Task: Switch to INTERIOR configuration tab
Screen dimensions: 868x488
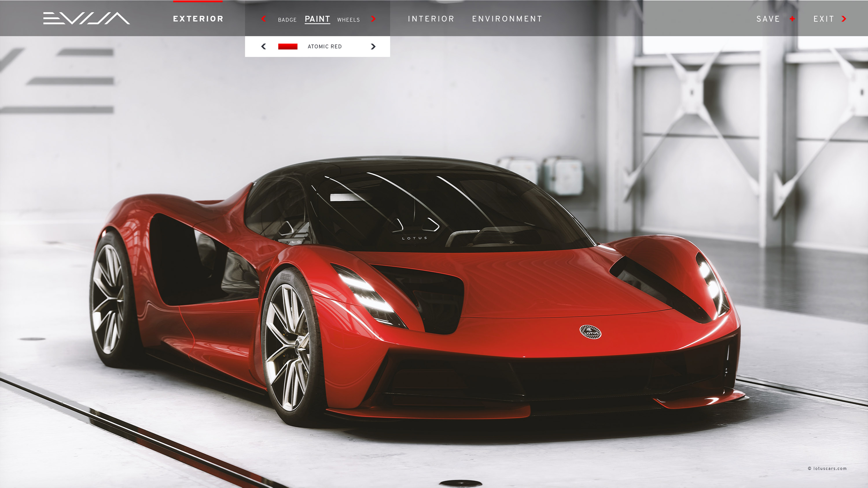Action: (431, 19)
